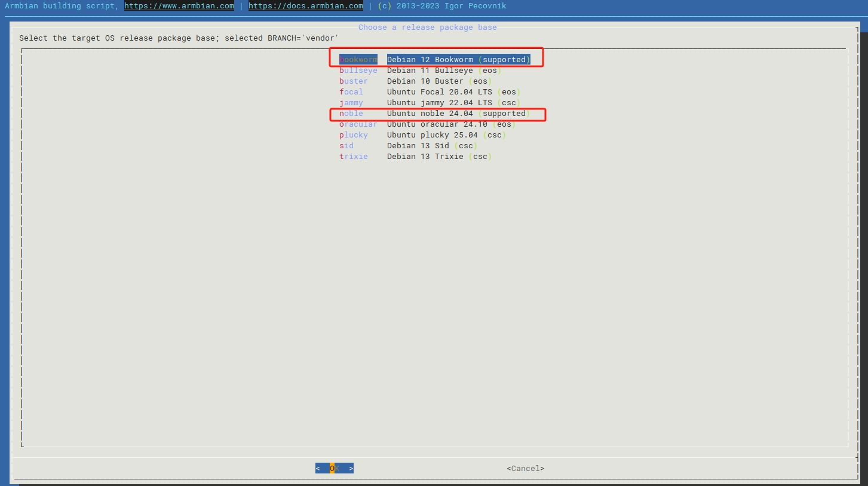This screenshot has width=868, height=486.
Task: Pick plucky Ubuntu 25.04 option
Action: (354, 135)
